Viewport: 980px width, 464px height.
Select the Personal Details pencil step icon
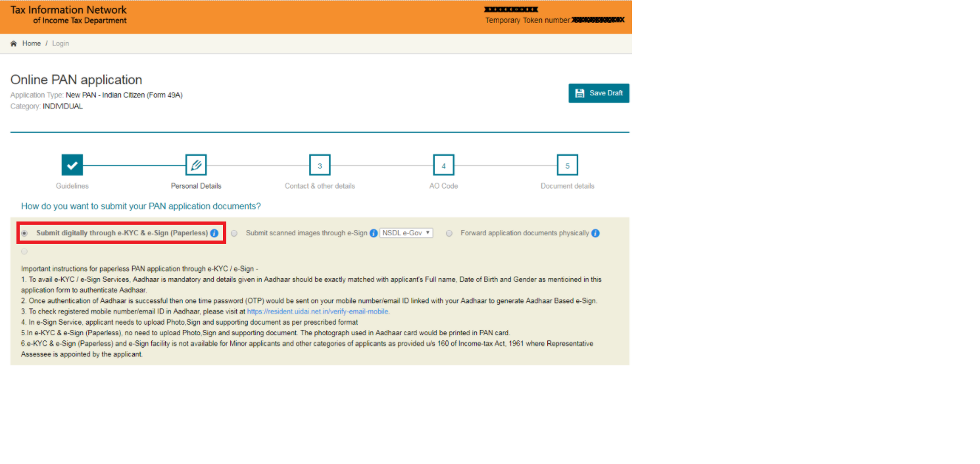[196, 165]
